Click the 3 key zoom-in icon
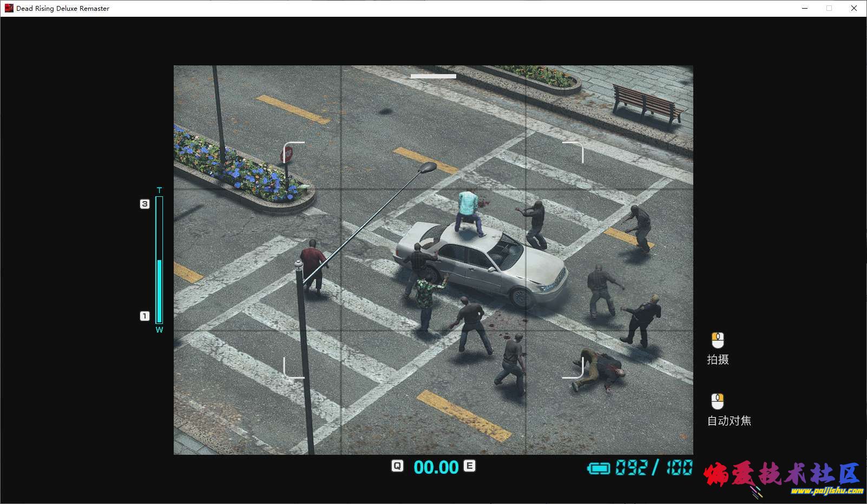867x504 pixels. click(144, 204)
